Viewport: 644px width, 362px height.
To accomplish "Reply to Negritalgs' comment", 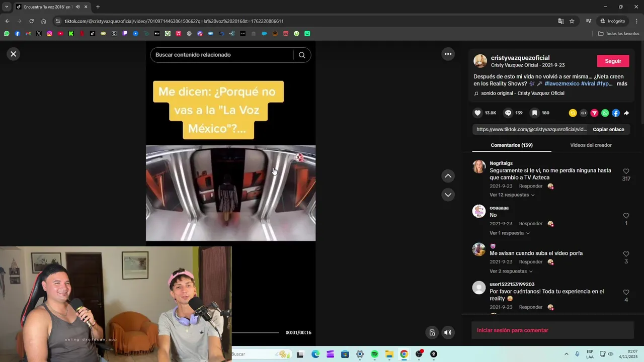I will tap(530, 186).
